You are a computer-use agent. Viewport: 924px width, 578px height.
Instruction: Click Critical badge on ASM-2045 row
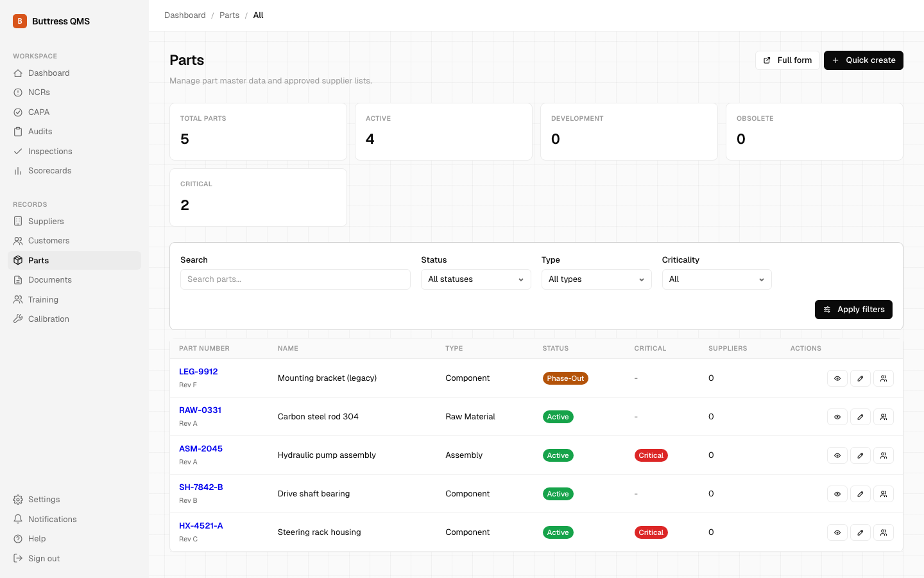click(x=651, y=455)
